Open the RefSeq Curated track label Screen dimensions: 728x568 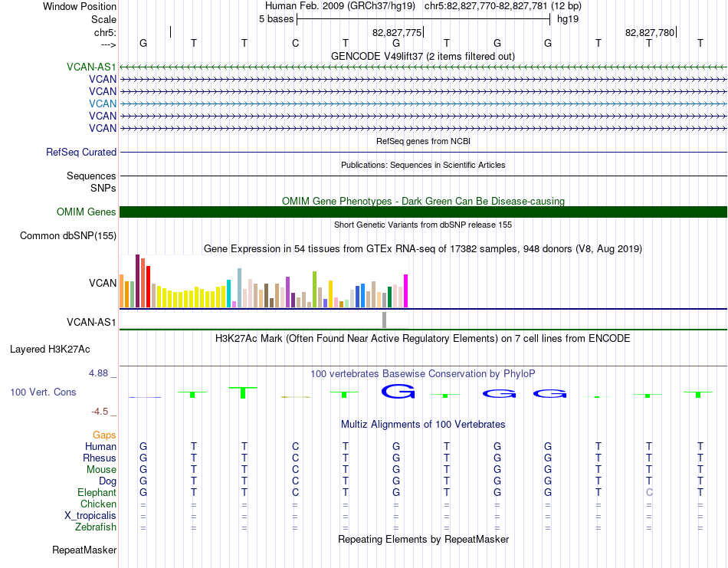coord(80,153)
